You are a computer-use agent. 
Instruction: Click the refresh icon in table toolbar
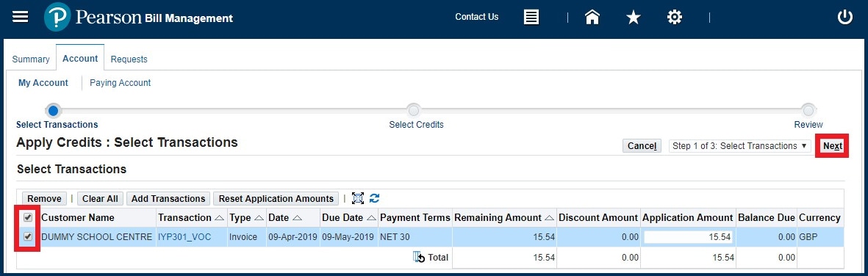click(x=375, y=199)
